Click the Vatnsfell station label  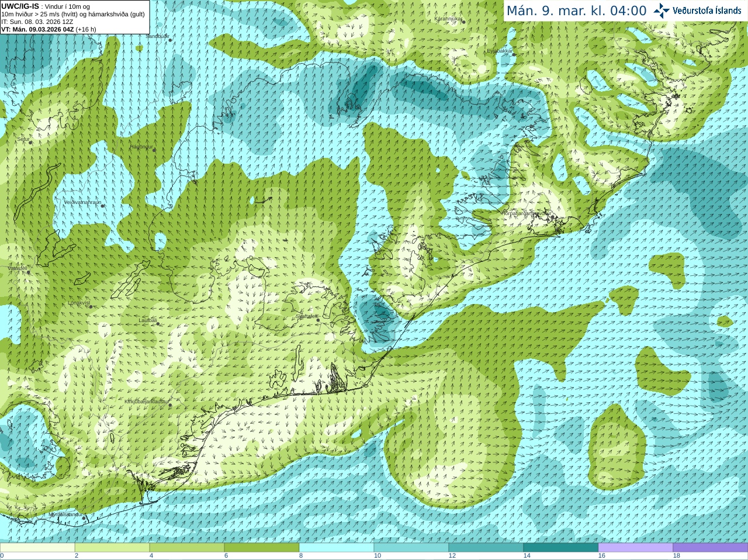[x=18, y=268]
